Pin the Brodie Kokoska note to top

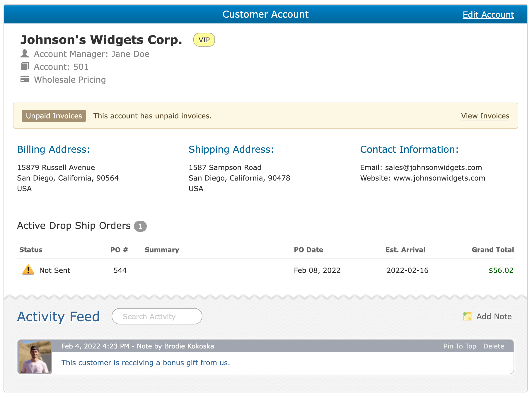point(460,346)
